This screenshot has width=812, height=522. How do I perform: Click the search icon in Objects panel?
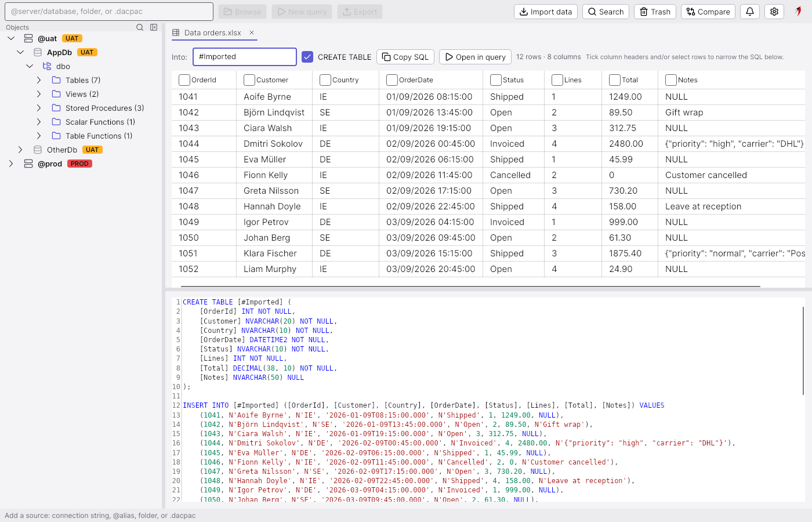[x=140, y=27]
